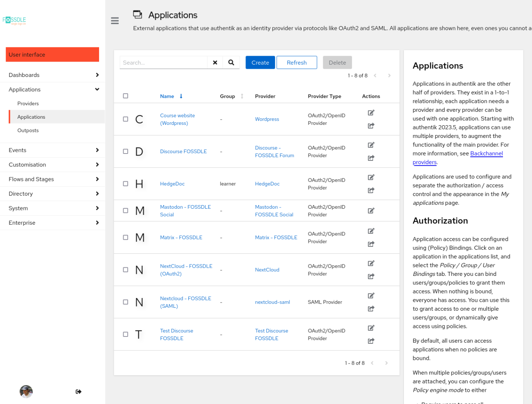Check the Discourse FOSSDLE row checkbox

126,151
